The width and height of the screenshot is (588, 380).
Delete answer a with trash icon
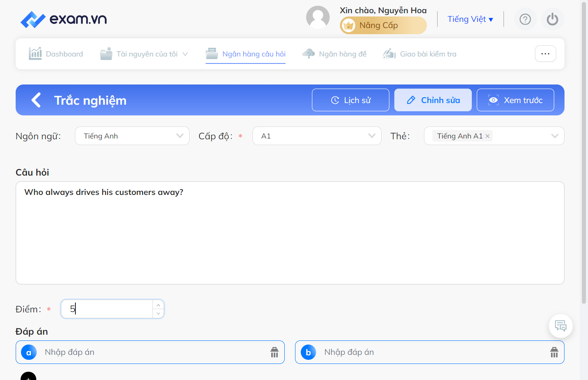click(x=274, y=352)
